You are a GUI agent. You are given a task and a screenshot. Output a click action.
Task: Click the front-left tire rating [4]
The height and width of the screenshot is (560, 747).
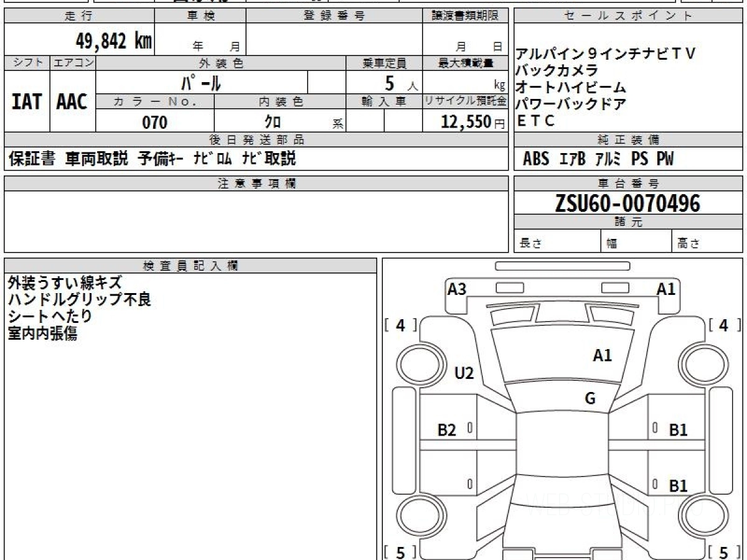pyautogui.click(x=401, y=325)
